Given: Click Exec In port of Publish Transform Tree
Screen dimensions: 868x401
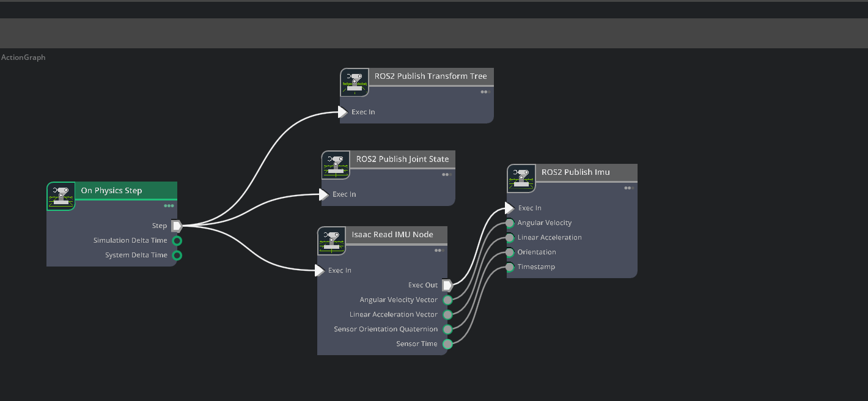Looking at the screenshot, I should [x=343, y=112].
